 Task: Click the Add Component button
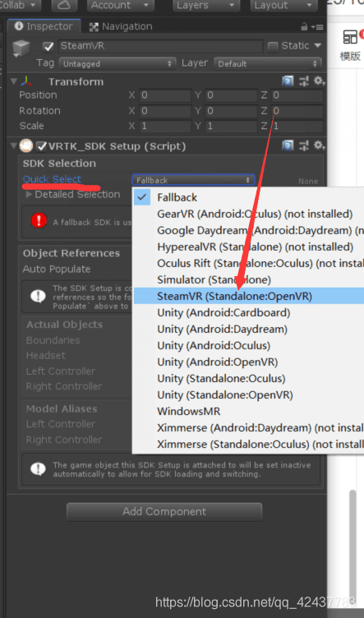pyautogui.click(x=164, y=512)
